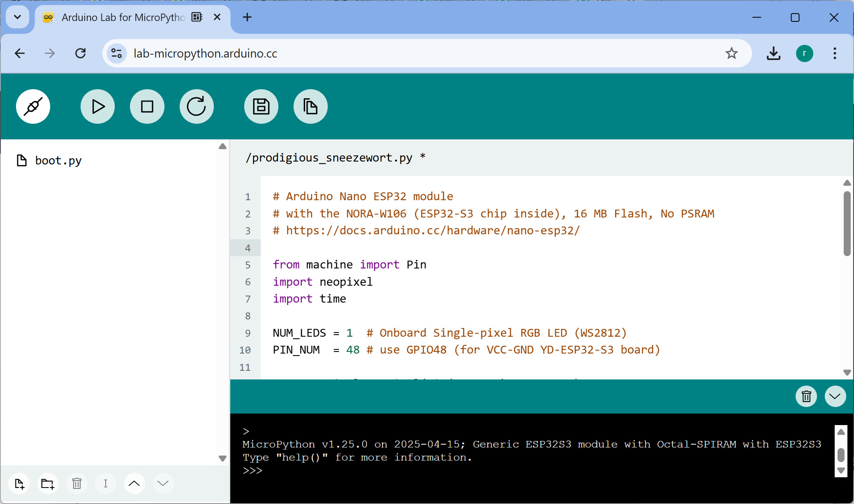
Task: Click the editor scrollbar down arrow
Action: click(x=847, y=372)
